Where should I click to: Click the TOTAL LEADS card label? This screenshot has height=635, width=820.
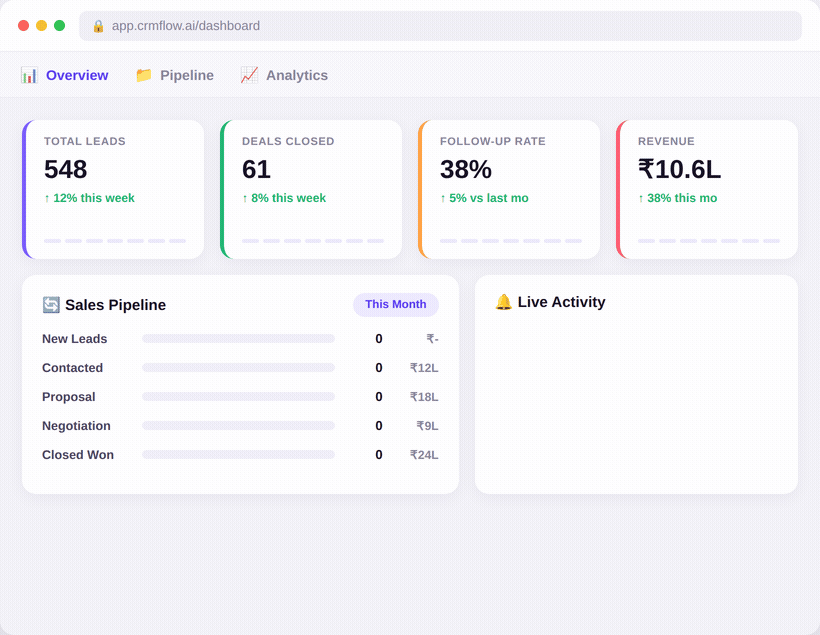tap(85, 141)
